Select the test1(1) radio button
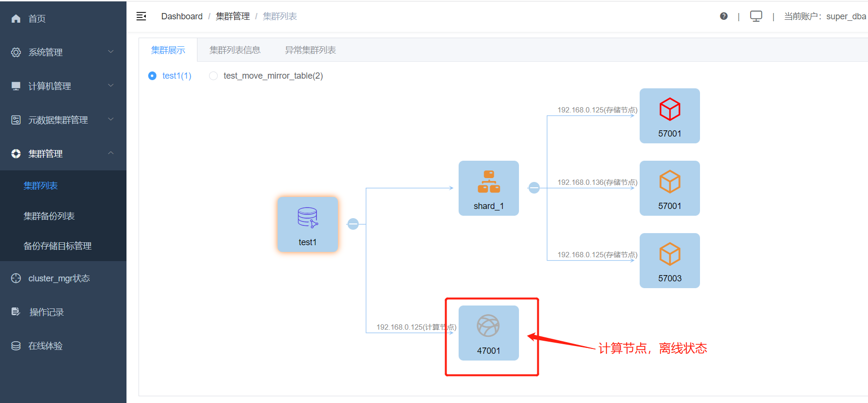 pyautogui.click(x=153, y=76)
